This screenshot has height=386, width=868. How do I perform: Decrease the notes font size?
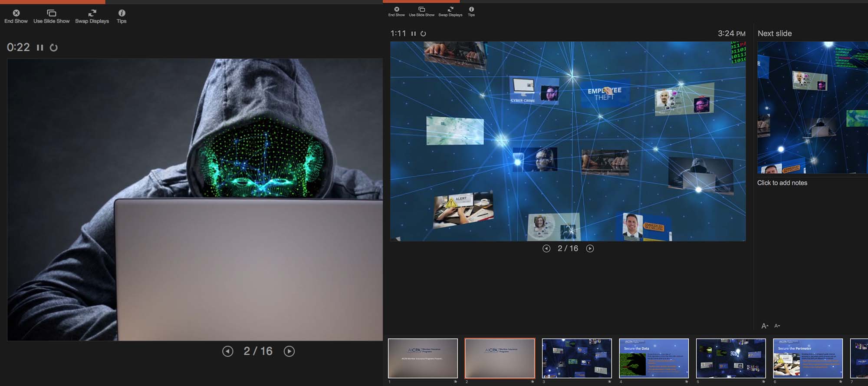tap(777, 326)
